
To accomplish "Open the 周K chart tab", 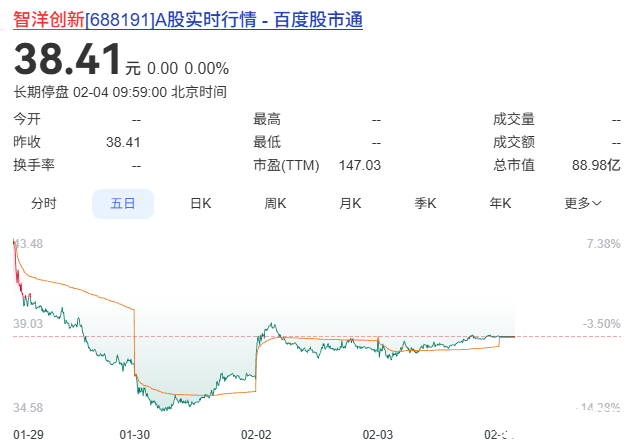I will [x=275, y=203].
